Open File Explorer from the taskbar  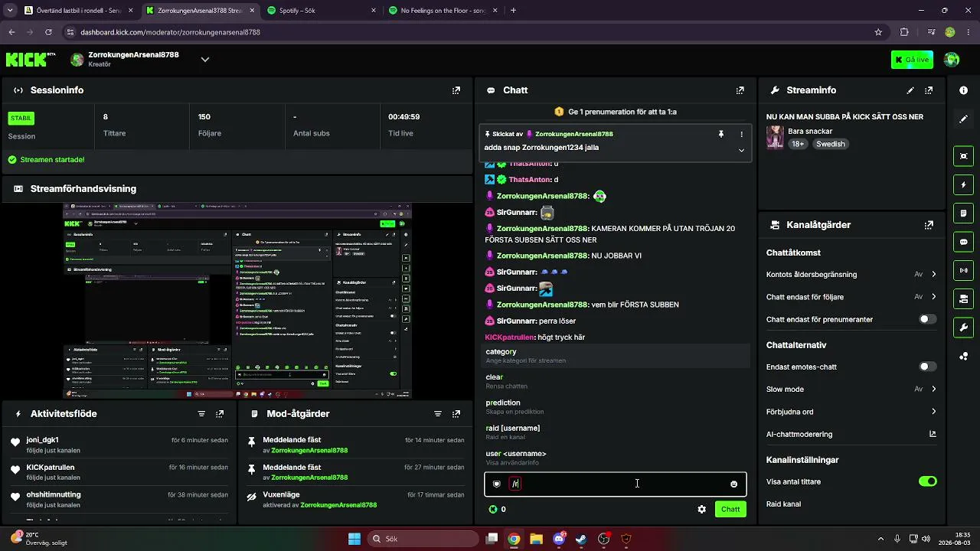click(536, 539)
